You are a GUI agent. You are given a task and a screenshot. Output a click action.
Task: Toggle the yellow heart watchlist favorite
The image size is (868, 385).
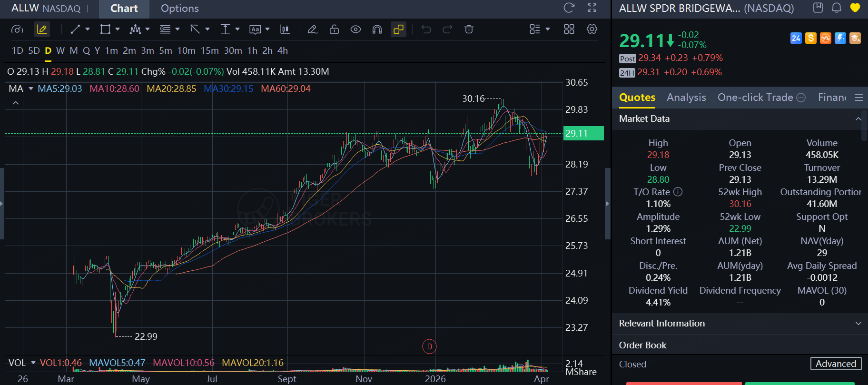855,8
